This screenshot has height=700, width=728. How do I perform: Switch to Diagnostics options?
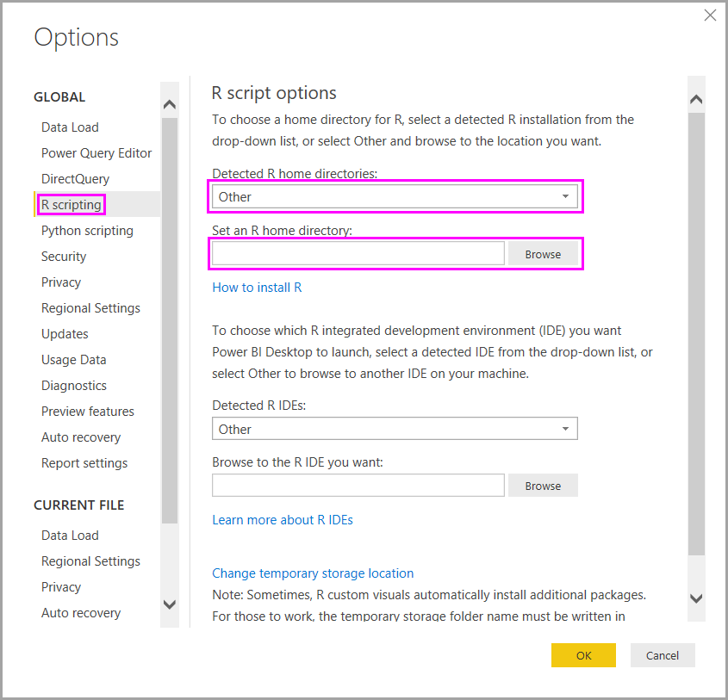coord(73,385)
